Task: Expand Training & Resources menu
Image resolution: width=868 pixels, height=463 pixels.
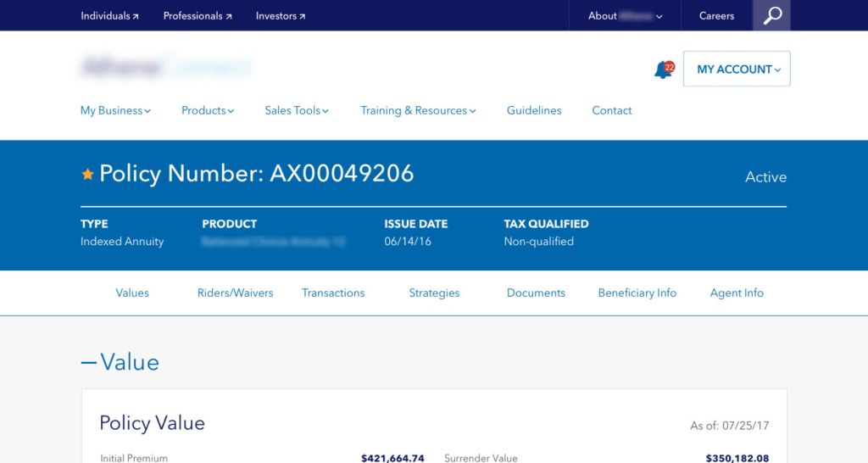Action: (418, 110)
